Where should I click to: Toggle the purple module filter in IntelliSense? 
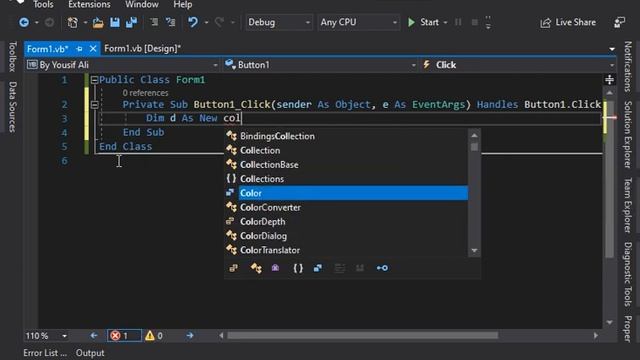(x=276, y=268)
